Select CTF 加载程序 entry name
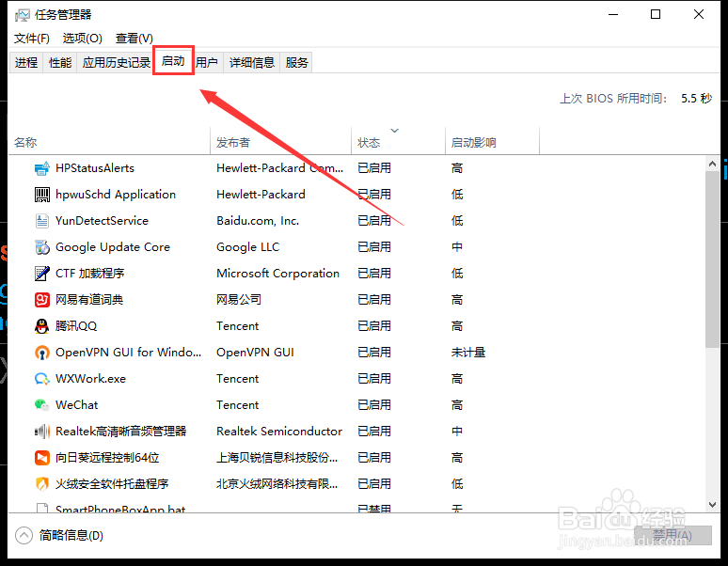 (89, 274)
